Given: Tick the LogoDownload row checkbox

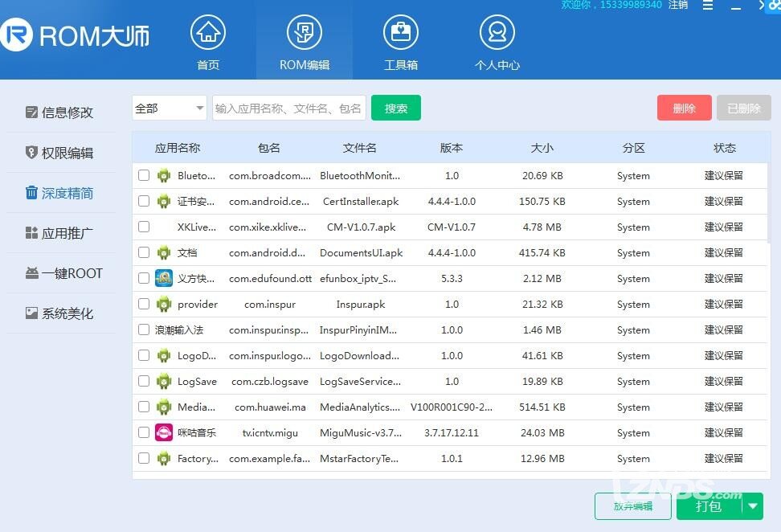Looking at the screenshot, I should pos(144,355).
